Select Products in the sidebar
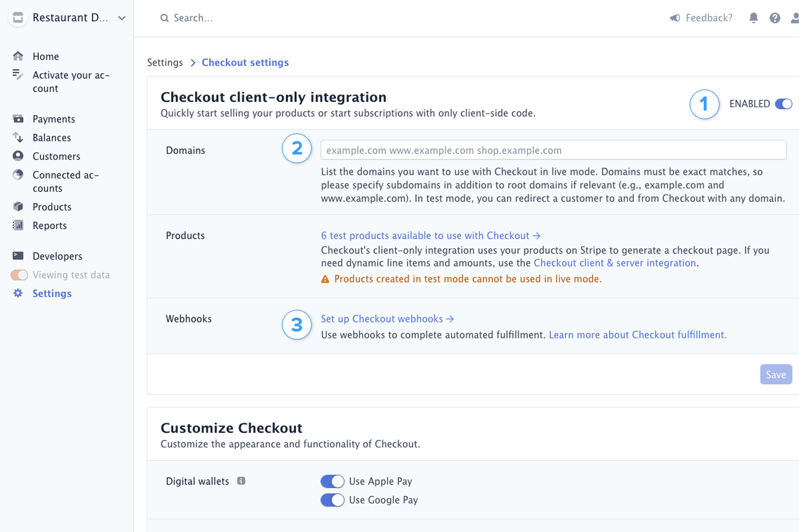This screenshot has width=799, height=532. point(52,207)
